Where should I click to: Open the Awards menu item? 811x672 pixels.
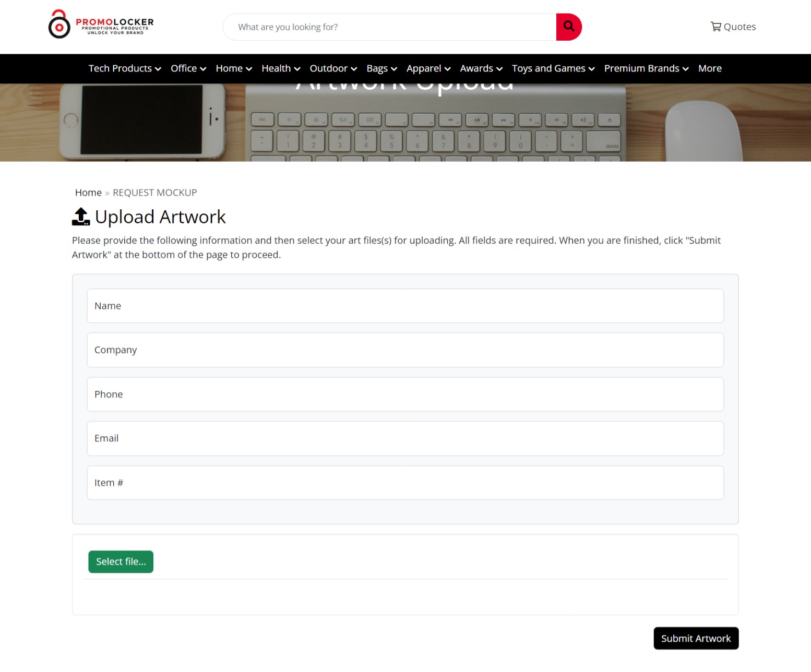coord(481,68)
